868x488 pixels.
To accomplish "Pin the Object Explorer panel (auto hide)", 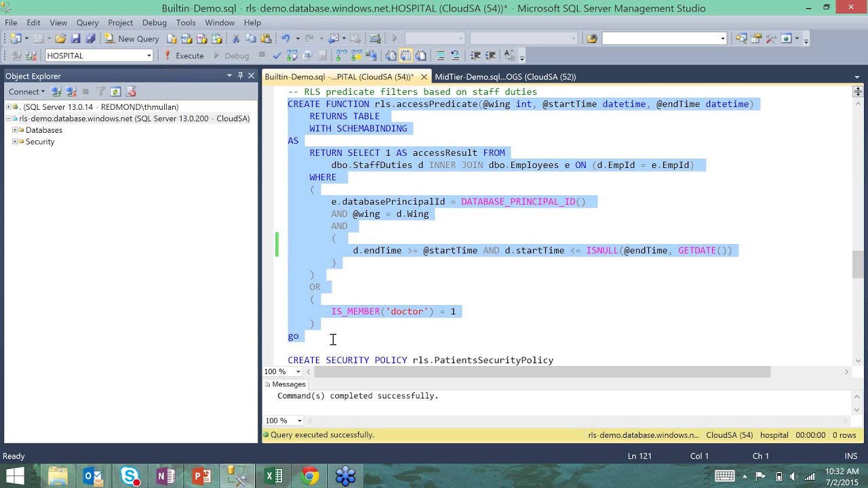I will pyautogui.click(x=240, y=76).
